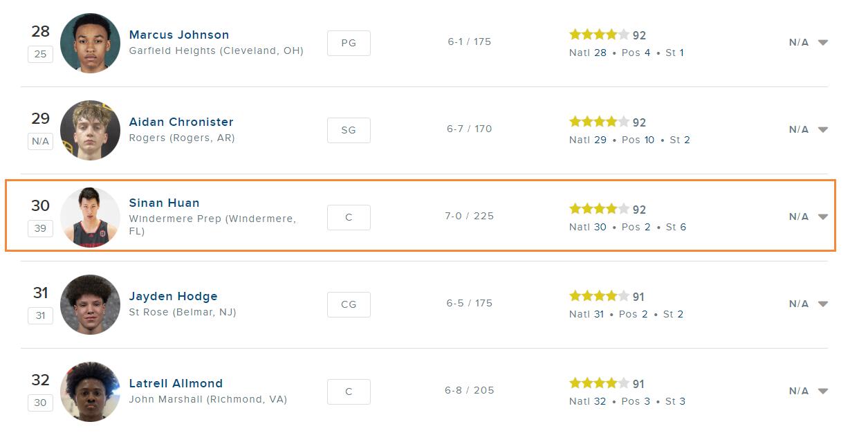The height and width of the screenshot is (433, 868).
Task: Click Sinan Huan's headshot photo
Action: click(x=90, y=217)
